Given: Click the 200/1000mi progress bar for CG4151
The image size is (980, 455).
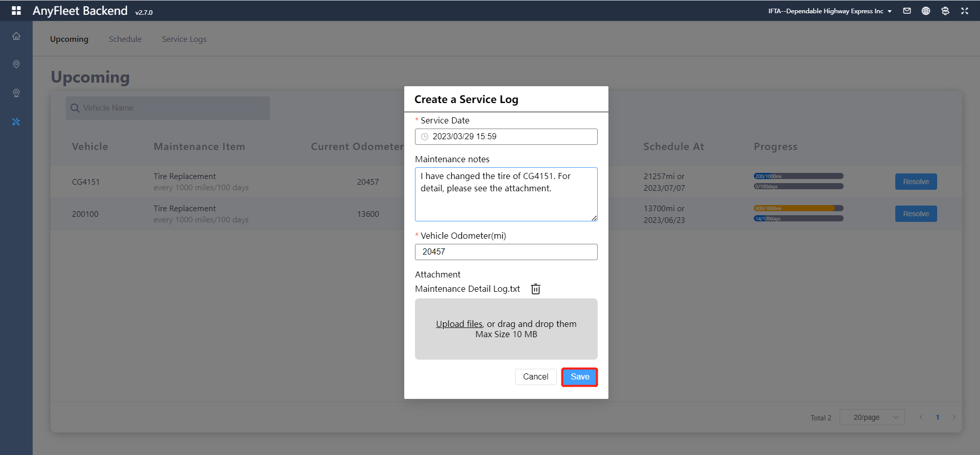Looking at the screenshot, I should (798, 176).
